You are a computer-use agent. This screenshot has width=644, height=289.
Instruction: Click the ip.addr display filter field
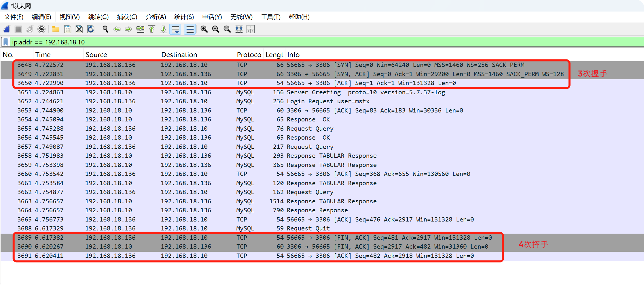(327, 42)
